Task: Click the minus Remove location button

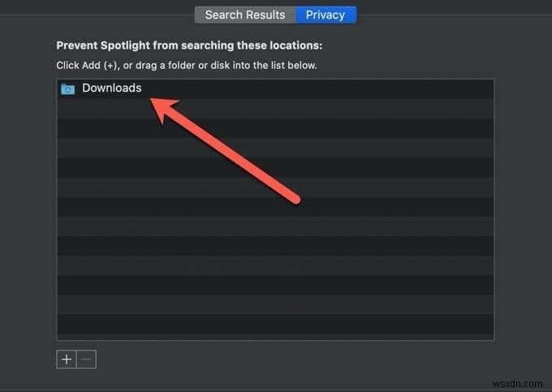Action: pyautogui.click(x=86, y=360)
